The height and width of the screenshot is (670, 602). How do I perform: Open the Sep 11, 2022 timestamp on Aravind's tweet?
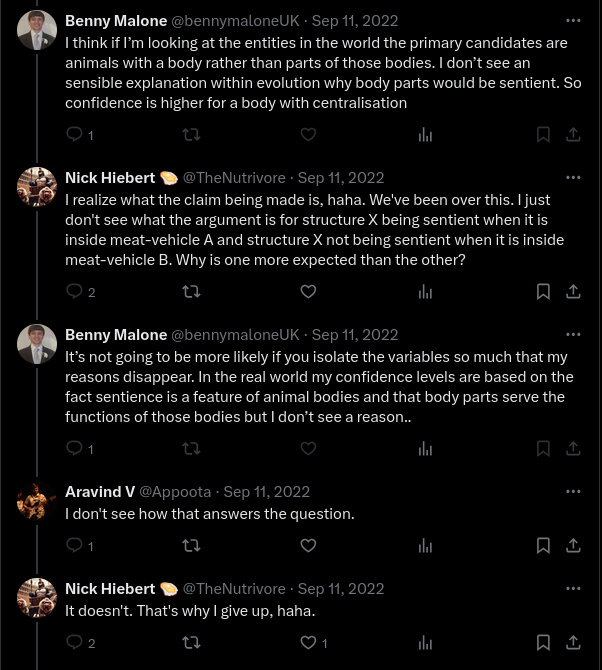point(266,491)
